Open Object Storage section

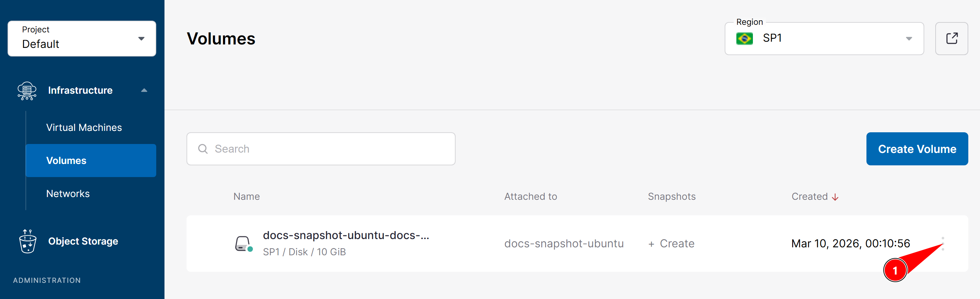click(x=83, y=241)
